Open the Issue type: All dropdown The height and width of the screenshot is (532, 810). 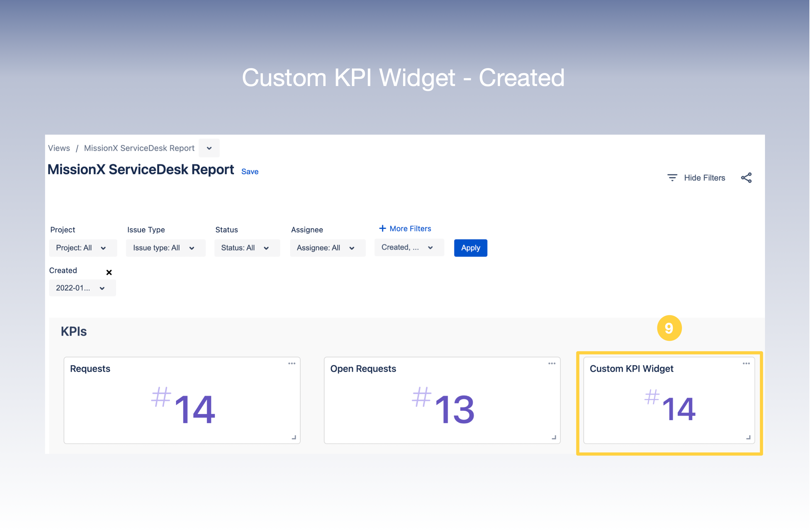pyautogui.click(x=165, y=248)
